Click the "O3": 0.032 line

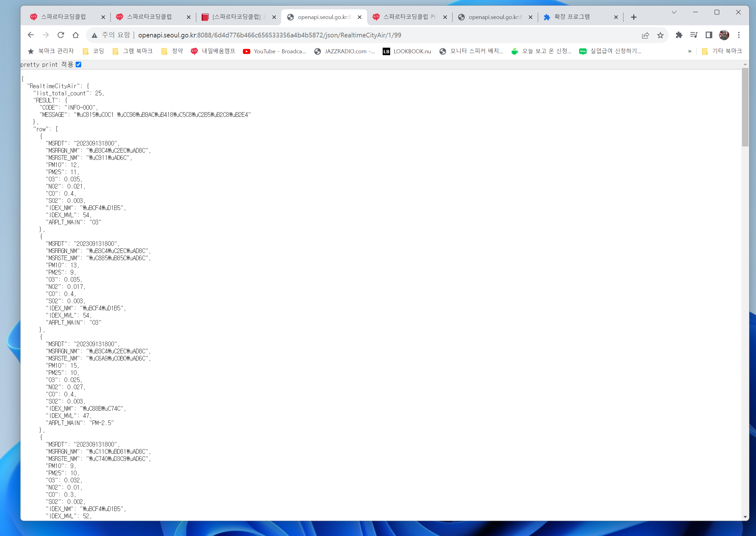(x=64, y=481)
